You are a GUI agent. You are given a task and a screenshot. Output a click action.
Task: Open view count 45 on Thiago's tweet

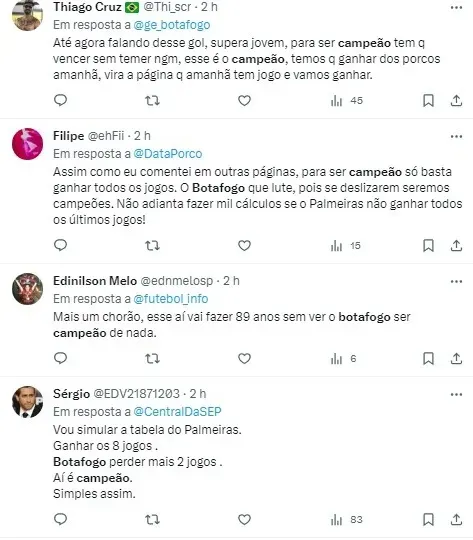[x=347, y=101]
